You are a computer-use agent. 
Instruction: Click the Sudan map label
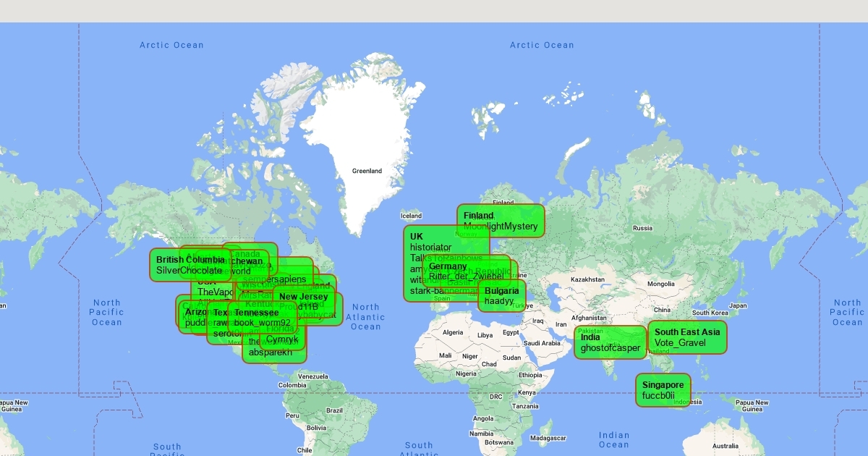point(511,357)
